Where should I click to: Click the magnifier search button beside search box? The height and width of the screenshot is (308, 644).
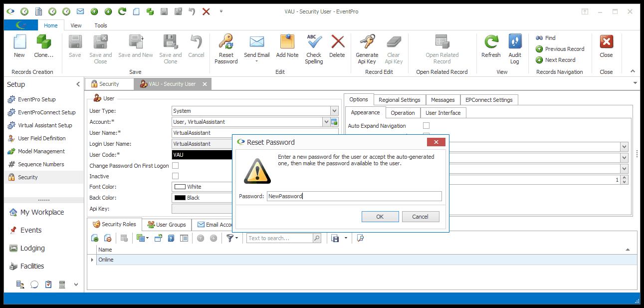[x=317, y=239]
